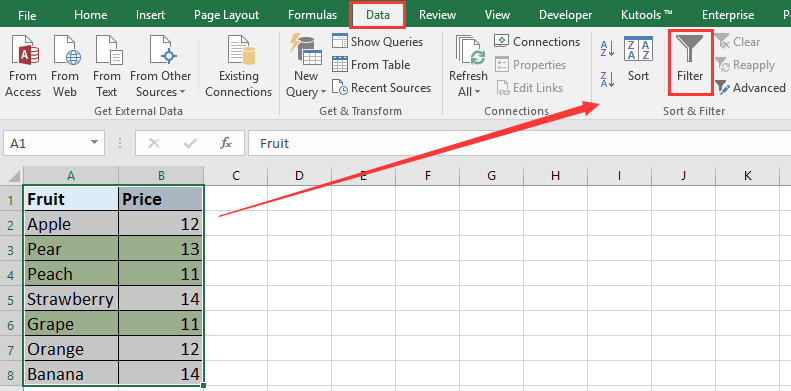Sort Z to A descending

607,79
